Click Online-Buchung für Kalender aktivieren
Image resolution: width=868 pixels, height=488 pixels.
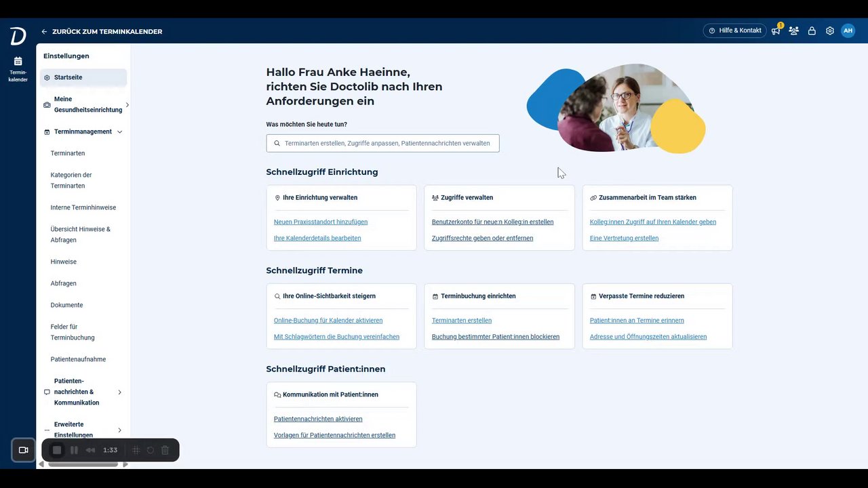pyautogui.click(x=328, y=320)
